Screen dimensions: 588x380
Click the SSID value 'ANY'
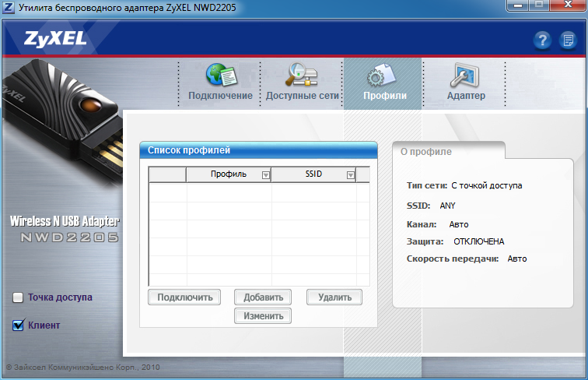447,206
